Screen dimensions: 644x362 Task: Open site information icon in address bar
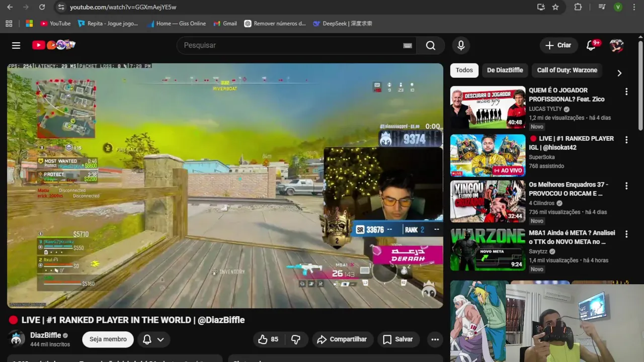61,7
